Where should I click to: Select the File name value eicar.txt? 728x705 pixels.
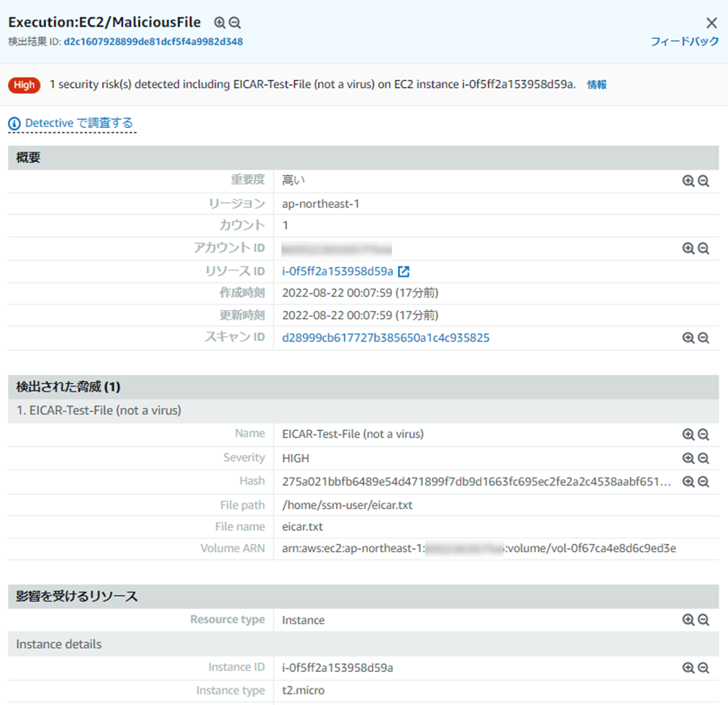(x=302, y=527)
